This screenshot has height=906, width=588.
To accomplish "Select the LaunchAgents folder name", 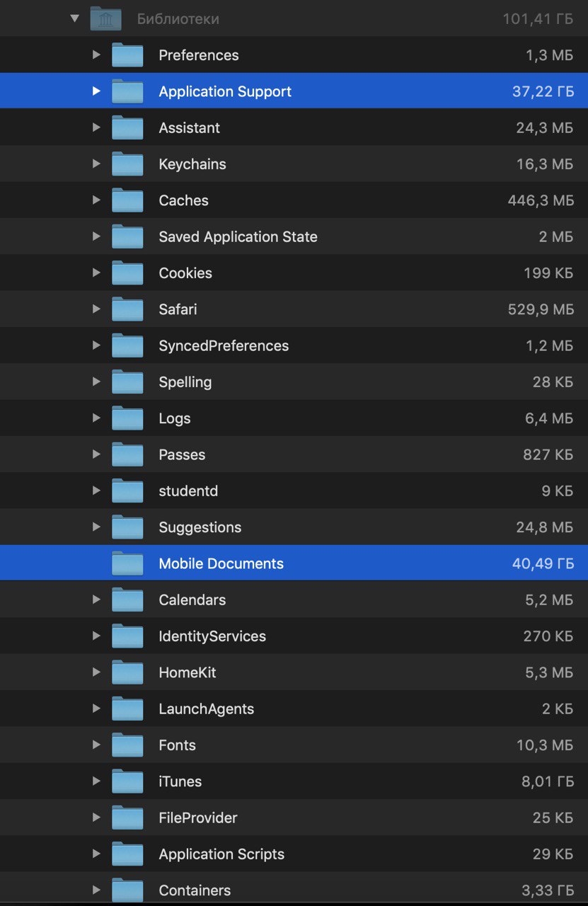I will click(x=206, y=709).
